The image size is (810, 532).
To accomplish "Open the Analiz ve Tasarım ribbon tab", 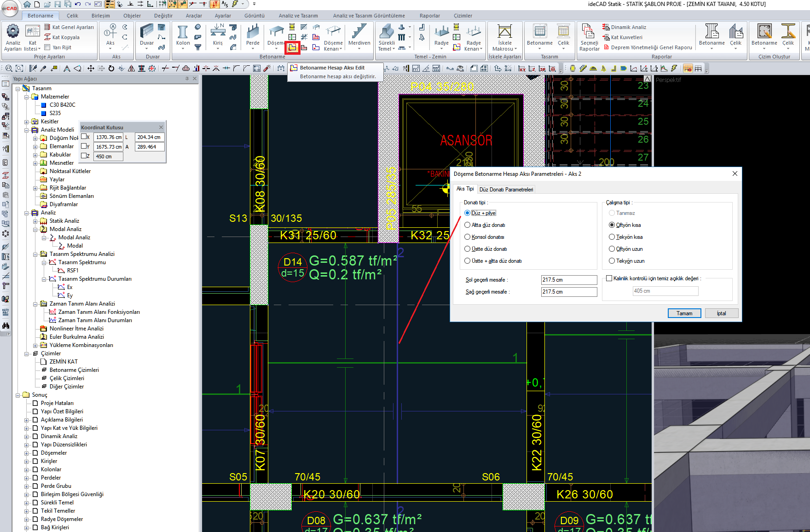I will click(x=298, y=16).
